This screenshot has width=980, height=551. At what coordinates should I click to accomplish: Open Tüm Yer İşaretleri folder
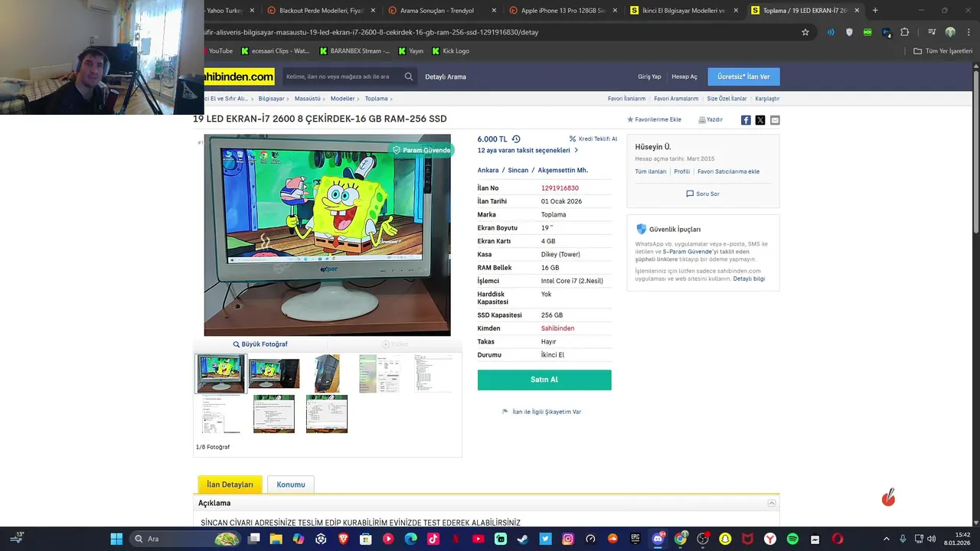[943, 51]
